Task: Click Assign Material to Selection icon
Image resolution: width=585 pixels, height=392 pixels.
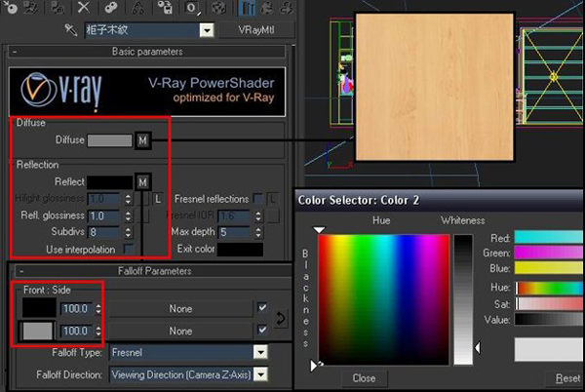Action: pos(58,8)
